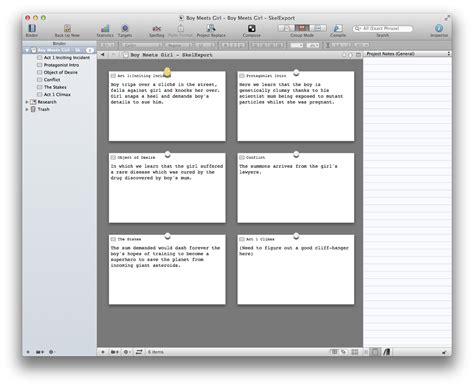
Task: Open the font family dropdown in format bar
Action: 141,45
